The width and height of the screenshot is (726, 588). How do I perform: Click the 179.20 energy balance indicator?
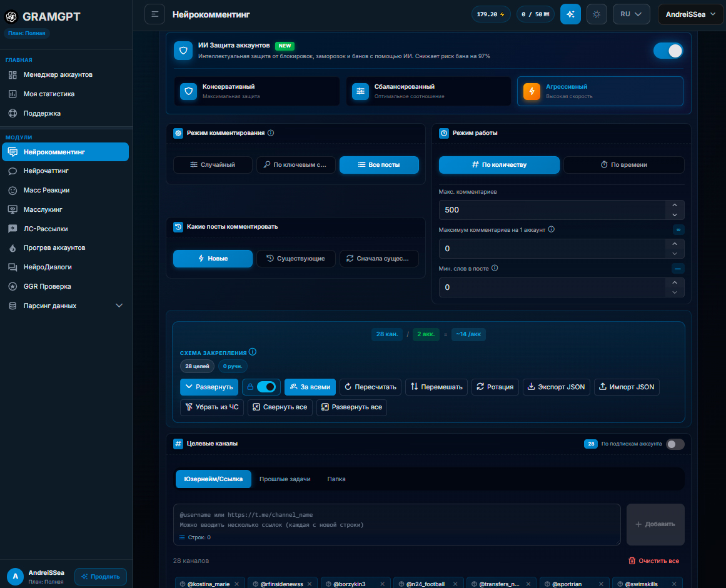491,14
